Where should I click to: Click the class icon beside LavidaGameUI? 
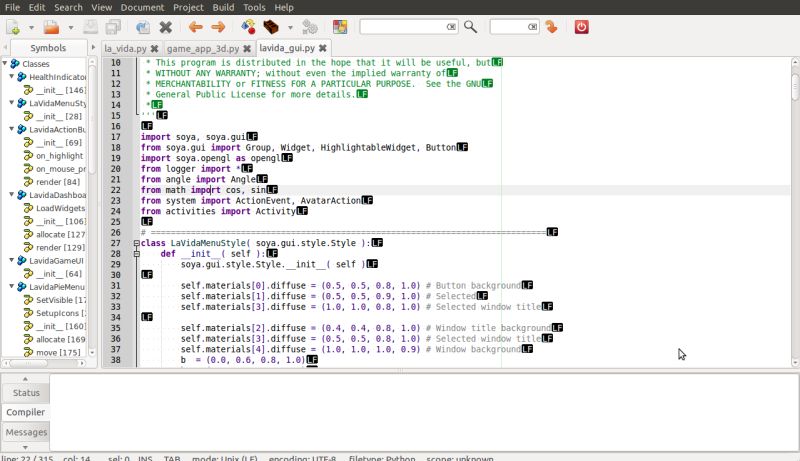[x=21, y=261]
